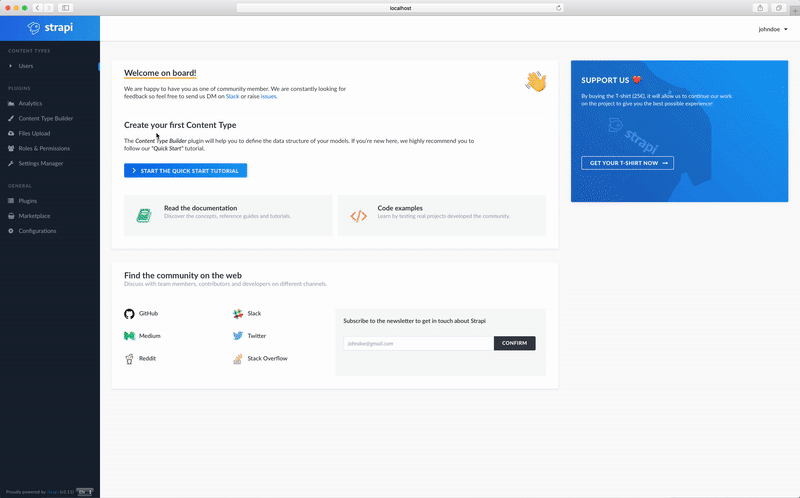Open Files Upload cloud icon
This screenshot has height=498, width=800.
(11, 133)
